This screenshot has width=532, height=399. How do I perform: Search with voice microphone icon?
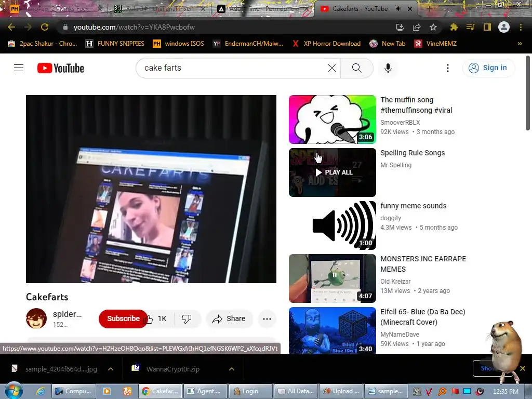pos(388,68)
